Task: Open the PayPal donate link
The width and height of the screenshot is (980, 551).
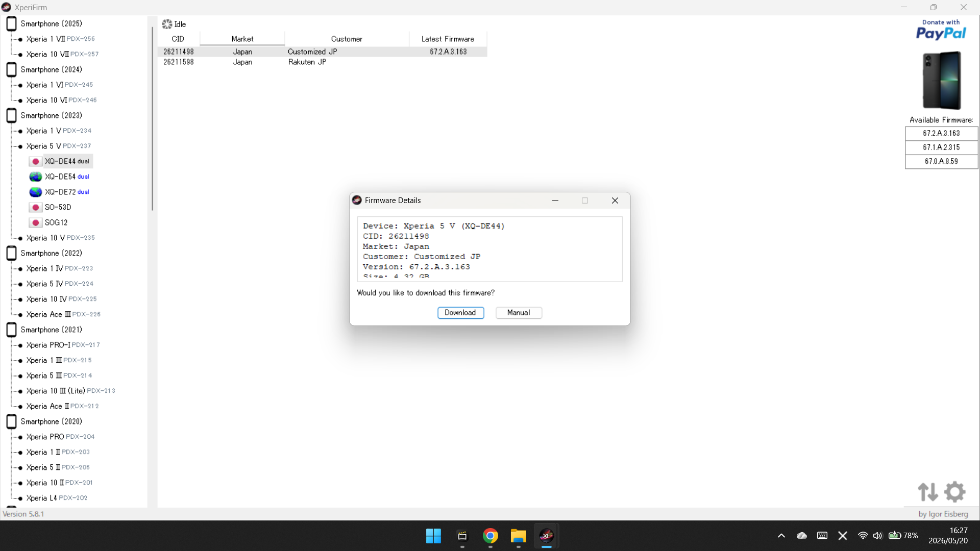Action: click(941, 30)
